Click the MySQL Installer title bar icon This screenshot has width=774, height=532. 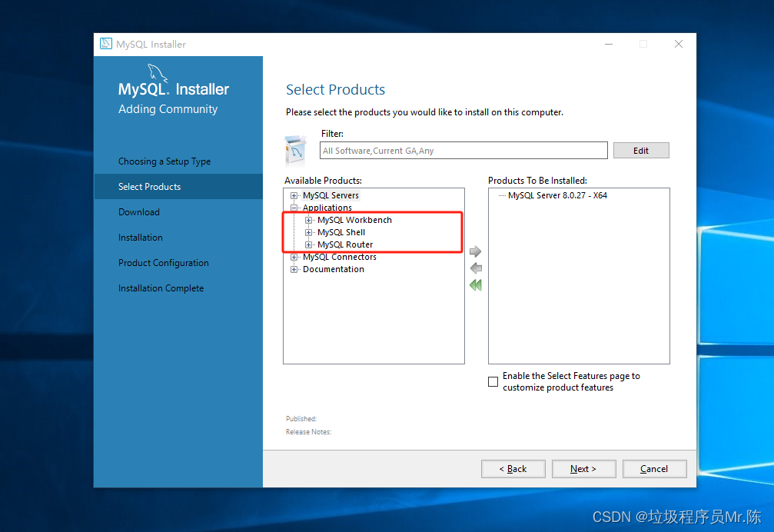105,44
